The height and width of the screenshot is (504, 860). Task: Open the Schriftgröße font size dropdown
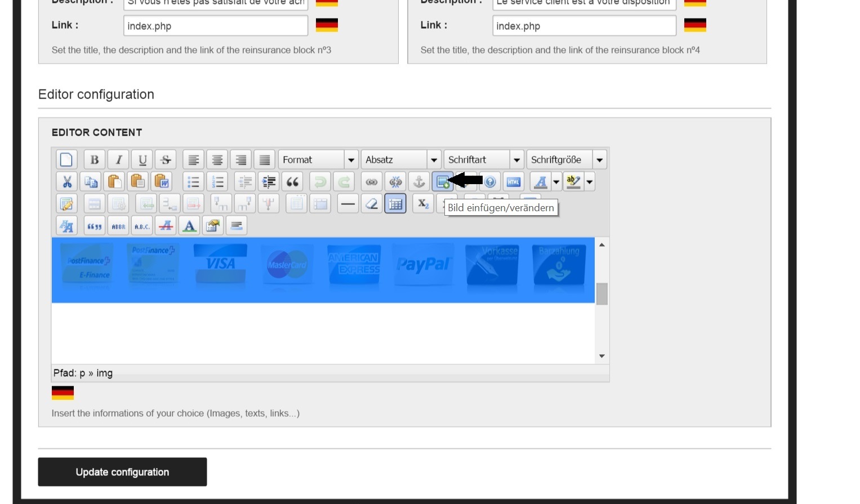567,160
